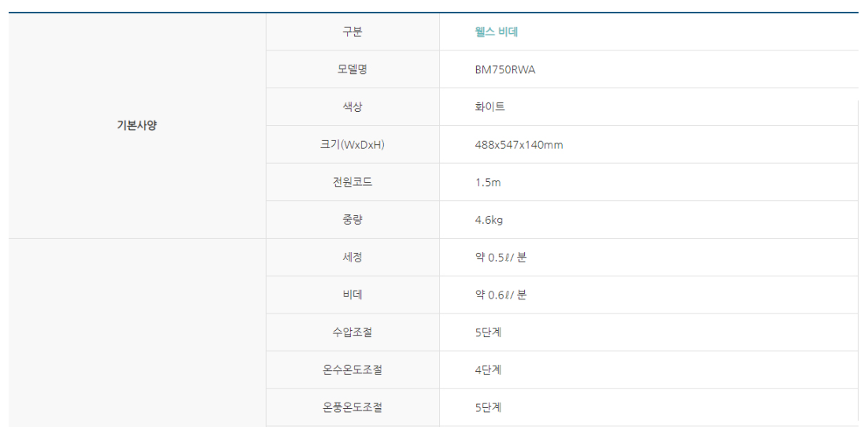Click the 세정 row label
The height and width of the screenshot is (427, 868).
point(353,257)
